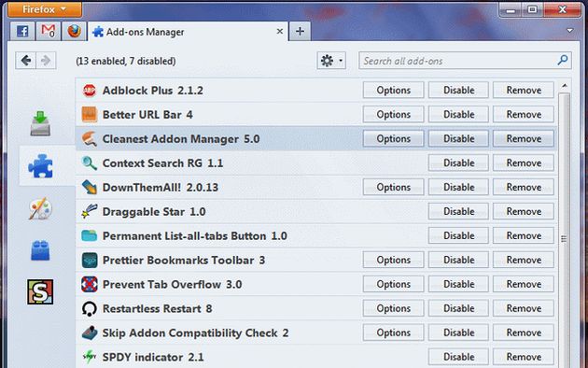The height and width of the screenshot is (368, 588).
Task: Disable SPDY indicator
Action: 458,357
